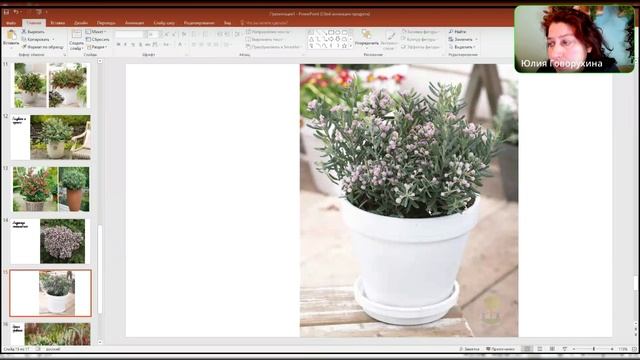Toggle Bold formatting in the font group

tap(118, 44)
